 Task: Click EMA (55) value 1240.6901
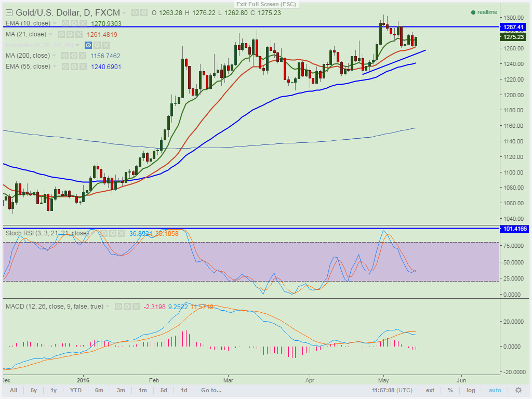pos(106,67)
